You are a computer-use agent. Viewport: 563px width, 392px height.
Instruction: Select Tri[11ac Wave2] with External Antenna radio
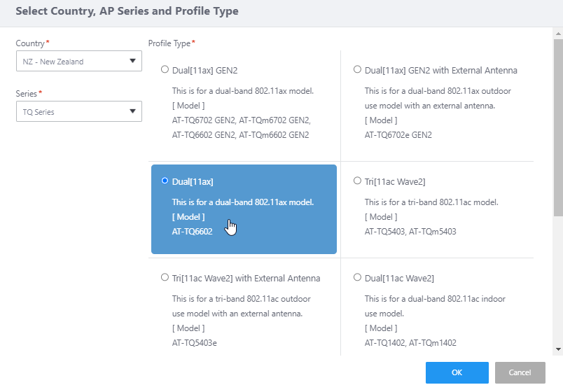tap(165, 278)
